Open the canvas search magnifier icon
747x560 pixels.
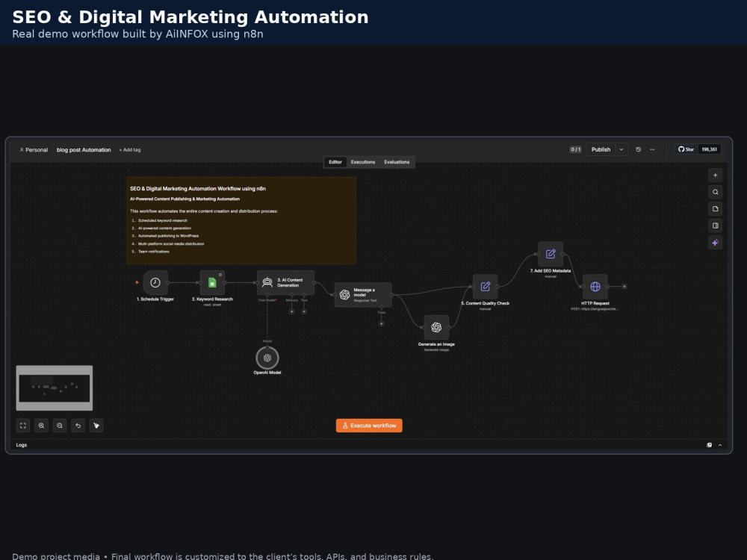pyautogui.click(x=715, y=192)
